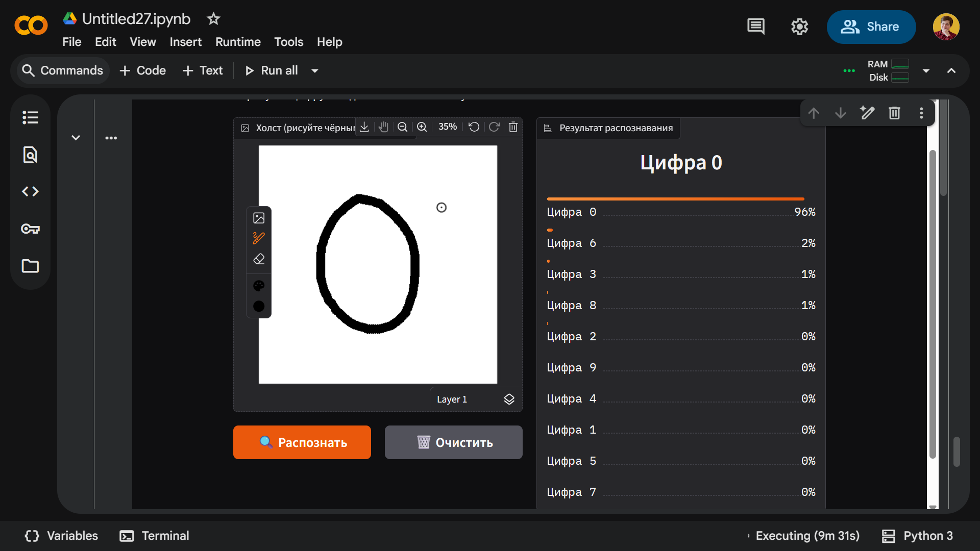
Task: Collapse the cell with chevron arrow
Action: coord(76,138)
